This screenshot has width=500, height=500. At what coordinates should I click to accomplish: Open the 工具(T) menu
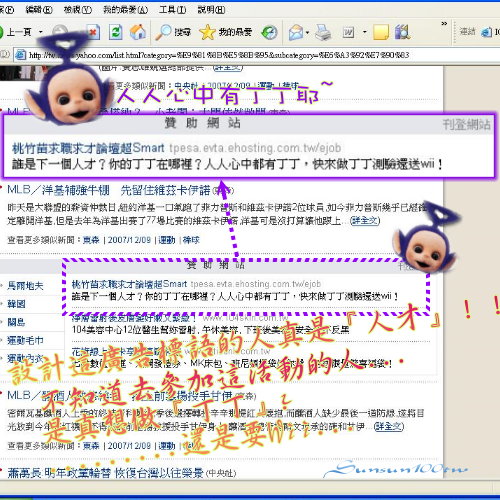(x=172, y=10)
